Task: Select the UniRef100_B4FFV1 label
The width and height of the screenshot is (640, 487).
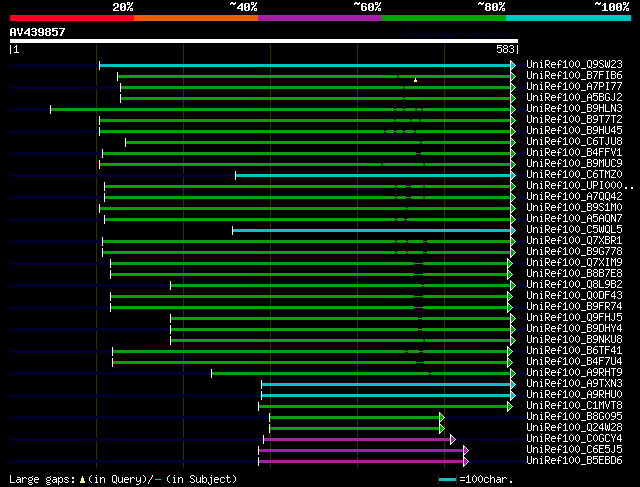Action: [x=574, y=153]
